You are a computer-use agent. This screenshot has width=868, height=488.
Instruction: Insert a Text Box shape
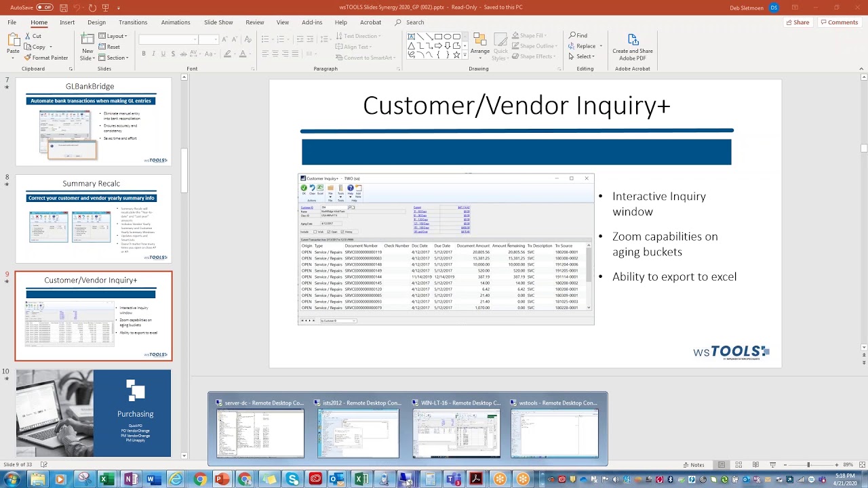point(412,37)
